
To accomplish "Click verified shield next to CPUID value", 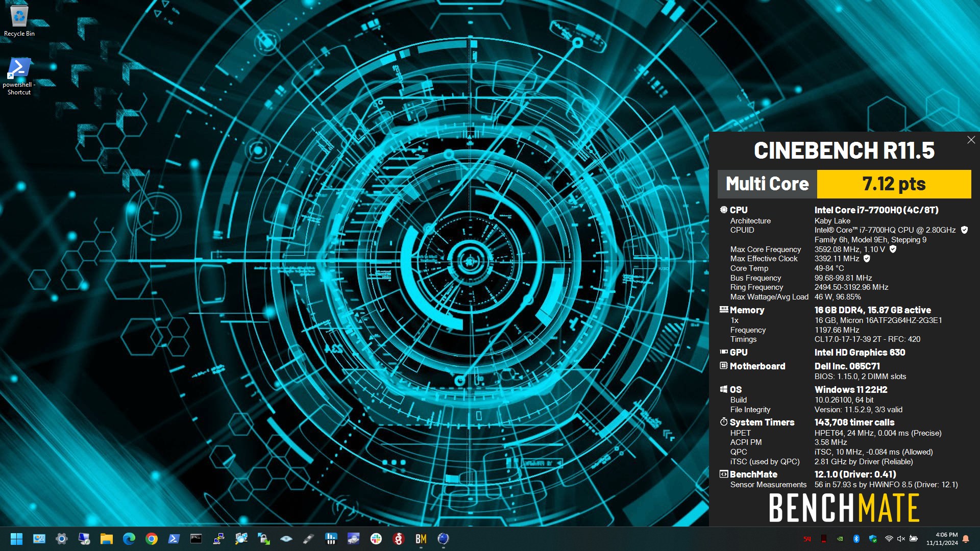I will (x=964, y=230).
